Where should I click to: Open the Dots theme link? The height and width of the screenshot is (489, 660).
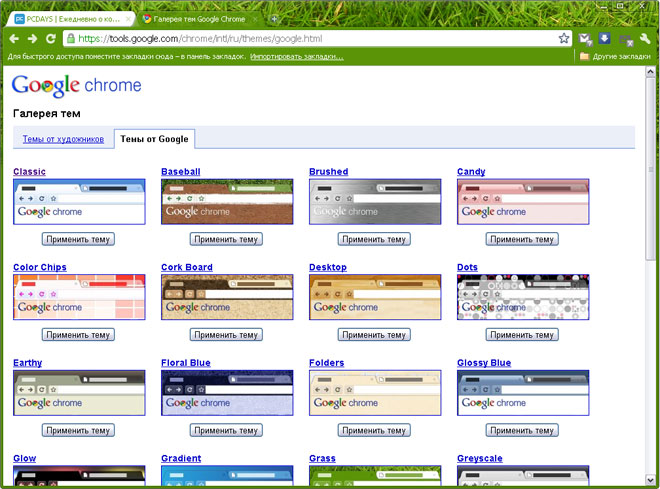[x=467, y=267]
